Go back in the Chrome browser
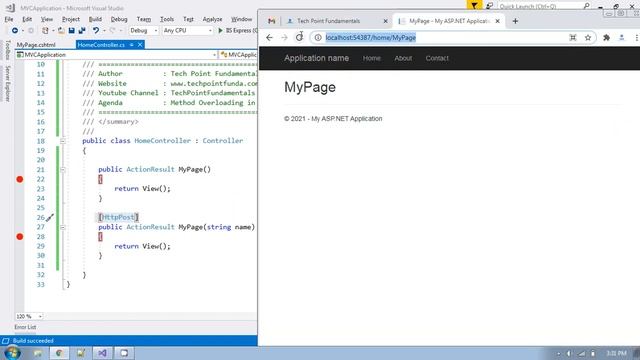This screenshot has width=640, height=360. coord(269,38)
